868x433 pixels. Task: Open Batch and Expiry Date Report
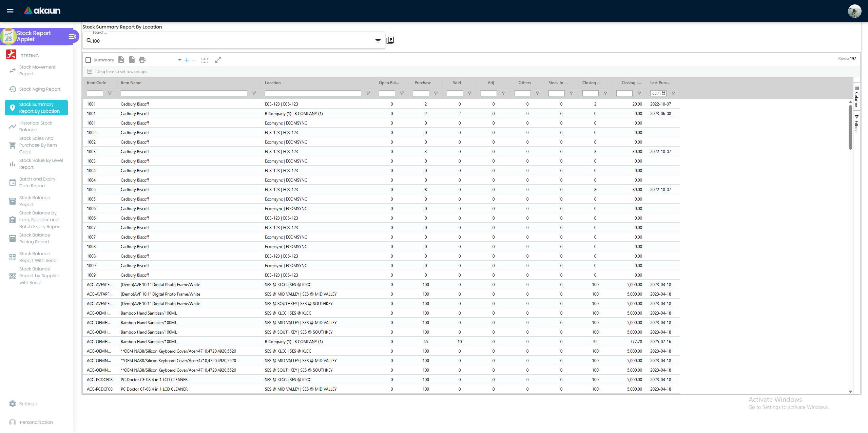click(x=37, y=182)
